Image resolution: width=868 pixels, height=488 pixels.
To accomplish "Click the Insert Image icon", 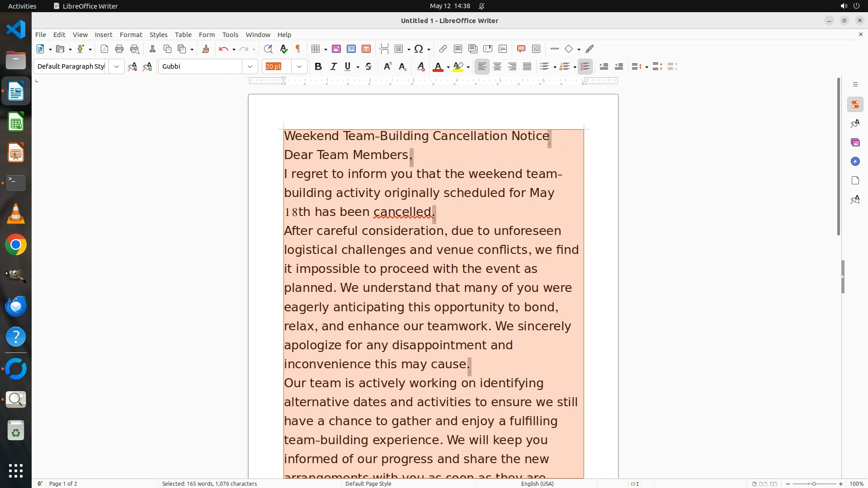I will 336,49.
